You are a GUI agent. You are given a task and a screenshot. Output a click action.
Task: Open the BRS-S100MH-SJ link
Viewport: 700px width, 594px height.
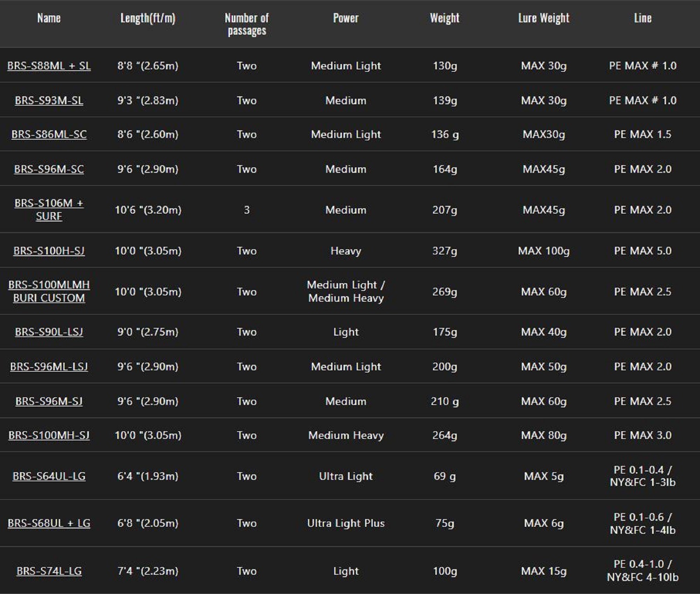coord(49,435)
